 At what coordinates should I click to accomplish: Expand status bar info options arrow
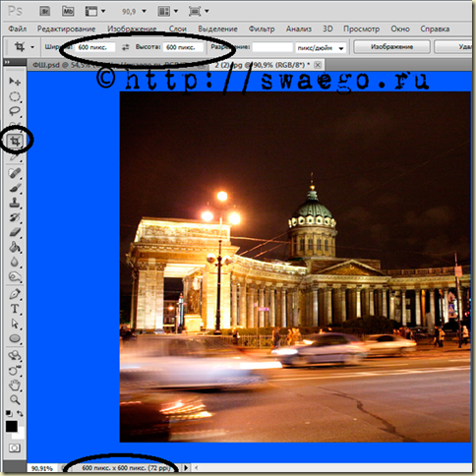186,468
